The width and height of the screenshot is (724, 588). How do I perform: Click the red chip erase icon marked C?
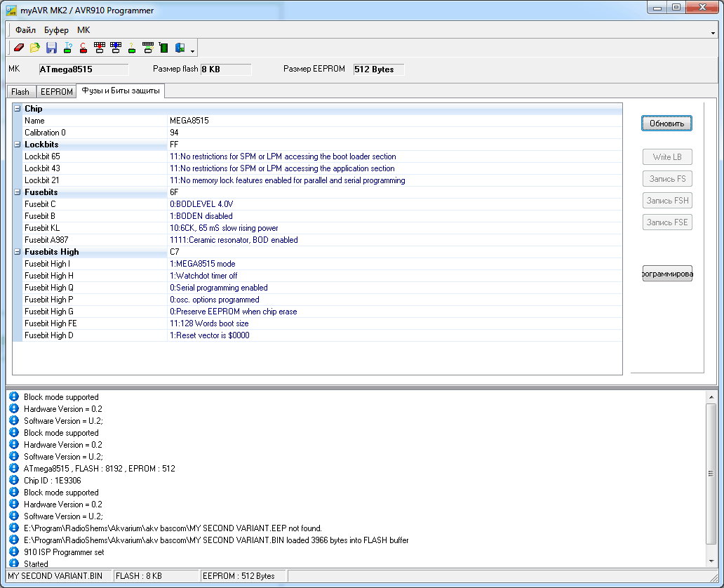pyautogui.click(x=83, y=48)
